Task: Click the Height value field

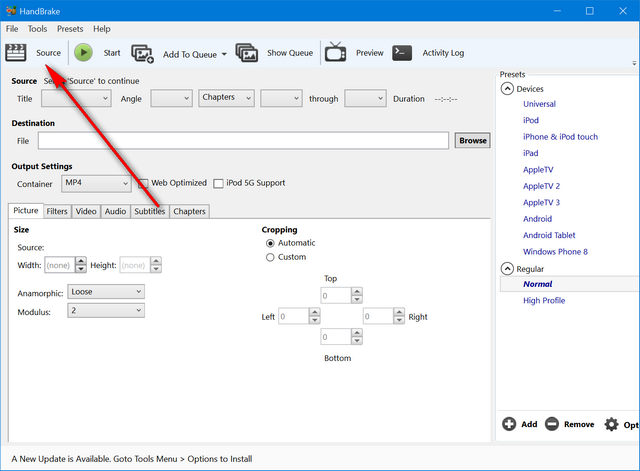Action: tap(134, 265)
